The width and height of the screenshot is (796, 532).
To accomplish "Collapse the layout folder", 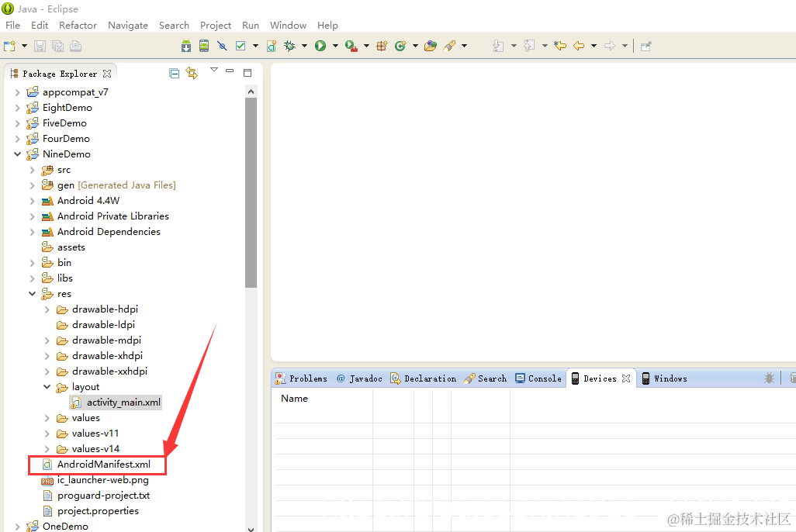I will (x=47, y=387).
